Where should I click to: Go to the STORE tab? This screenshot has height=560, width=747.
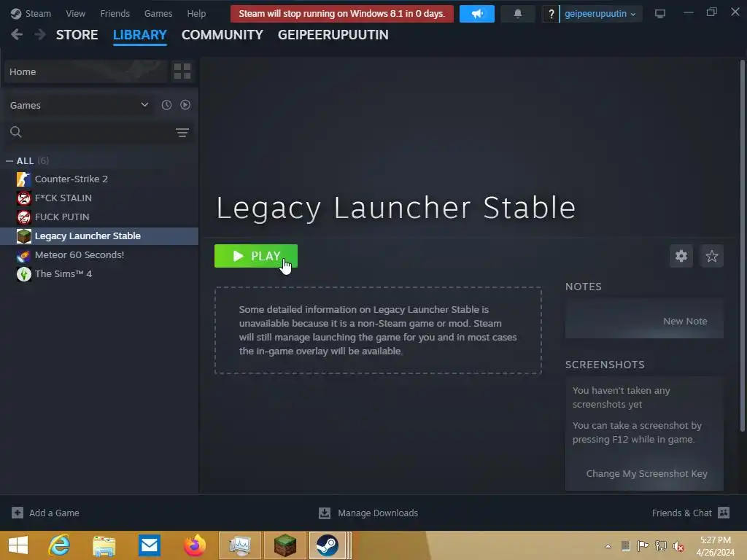[x=77, y=35]
